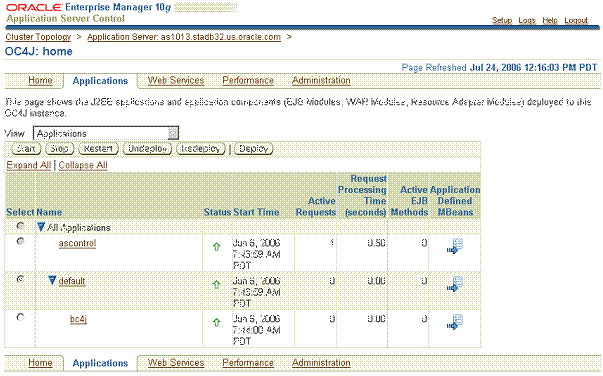This screenshot has width=603, height=376.
Task: Select the All Applications radio button
Action: tap(20, 226)
